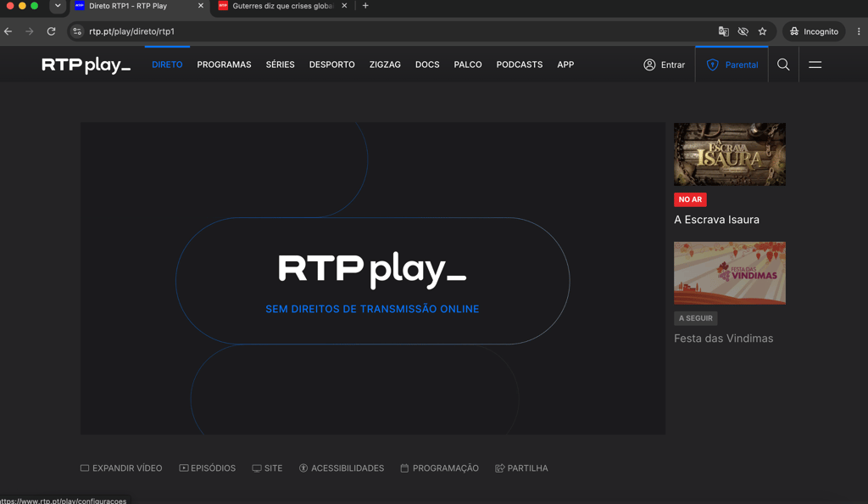Click EXPANDIR VÍDEO below the player
The width and height of the screenshot is (868, 504).
(121, 468)
